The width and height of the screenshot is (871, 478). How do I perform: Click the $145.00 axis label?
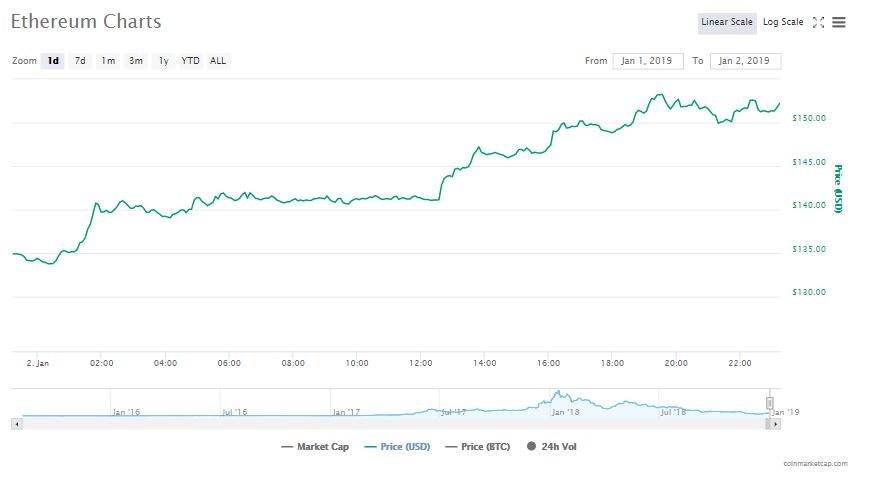coord(809,162)
